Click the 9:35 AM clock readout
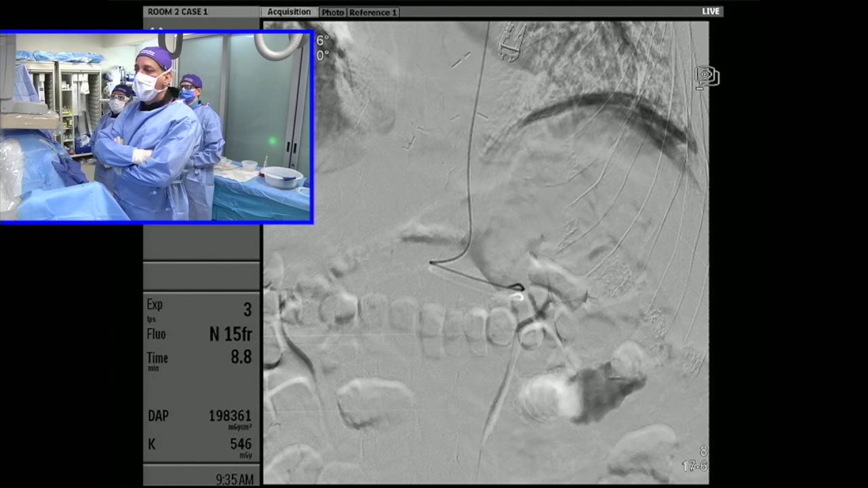 (235, 480)
